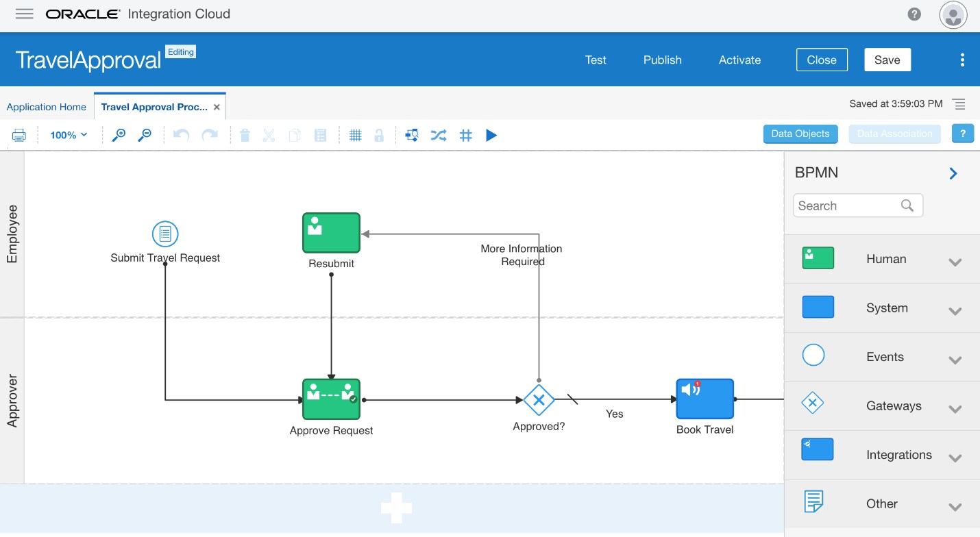This screenshot has height=537, width=980.
Task: Select the Submit Travel Request start event
Action: 165,234
